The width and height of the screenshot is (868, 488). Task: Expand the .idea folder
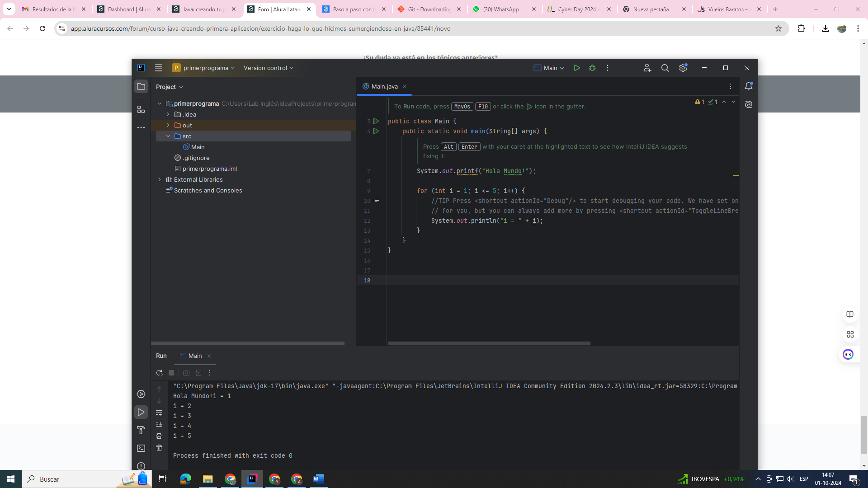coord(168,114)
